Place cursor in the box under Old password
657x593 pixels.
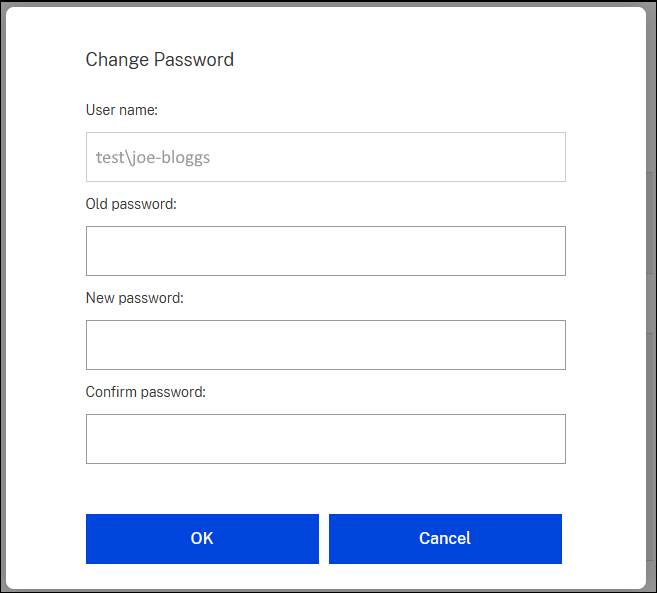(325, 251)
